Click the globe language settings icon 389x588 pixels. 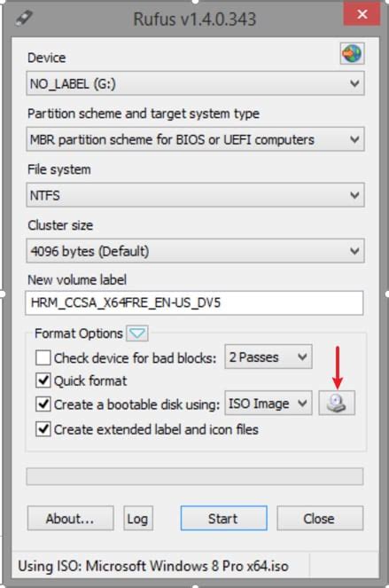[352, 53]
